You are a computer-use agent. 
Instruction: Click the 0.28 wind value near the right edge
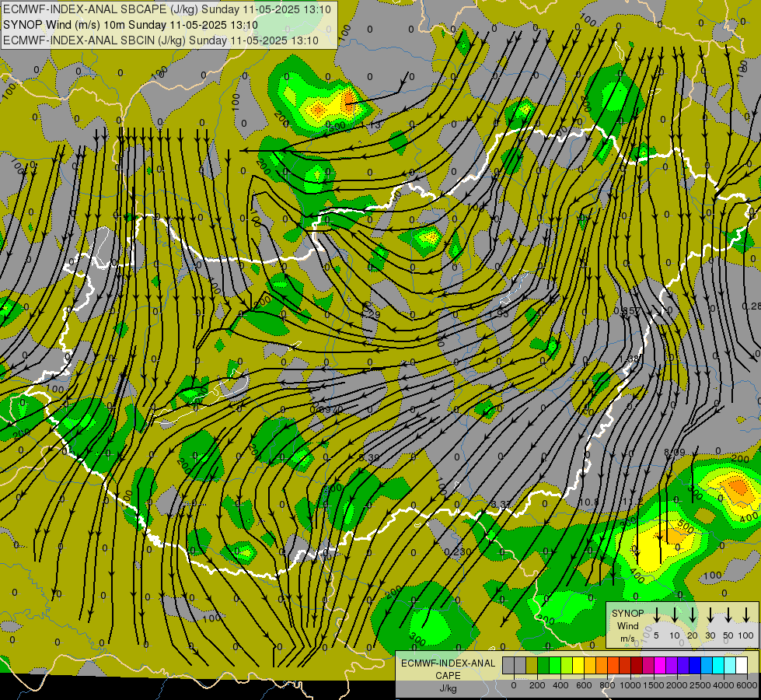752,306
